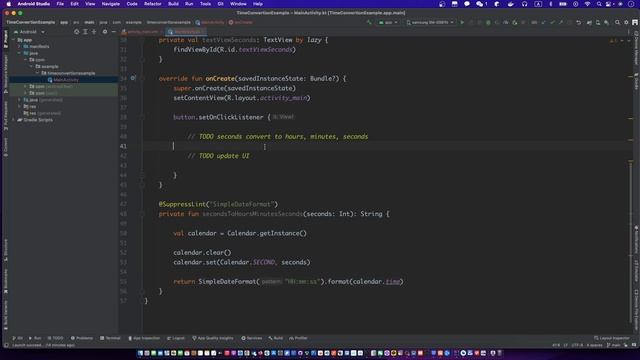Collapse the app module tree node
The image size is (640, 360).
[x=13, y=40]
